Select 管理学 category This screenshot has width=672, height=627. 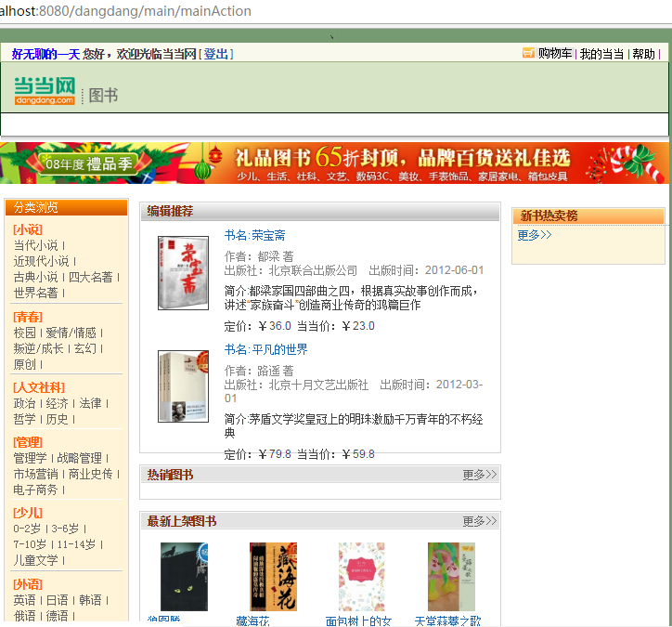[30, 458]
